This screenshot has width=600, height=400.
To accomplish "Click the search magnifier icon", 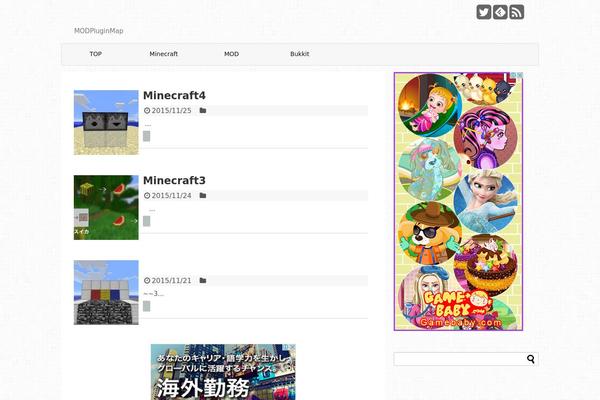I will (531, 359).
